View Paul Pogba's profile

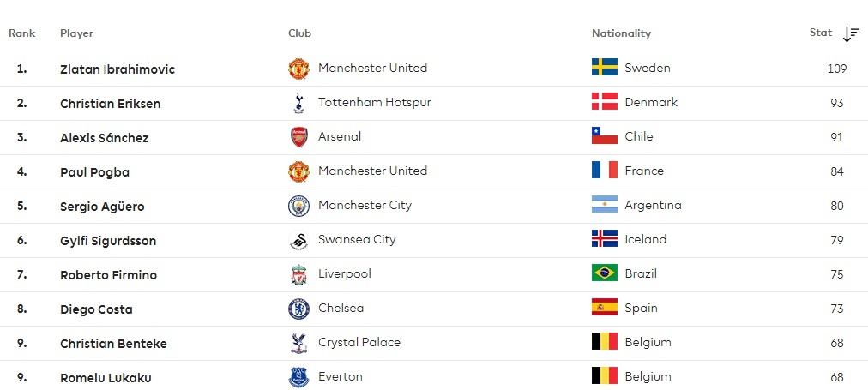(x=94, y=172)
